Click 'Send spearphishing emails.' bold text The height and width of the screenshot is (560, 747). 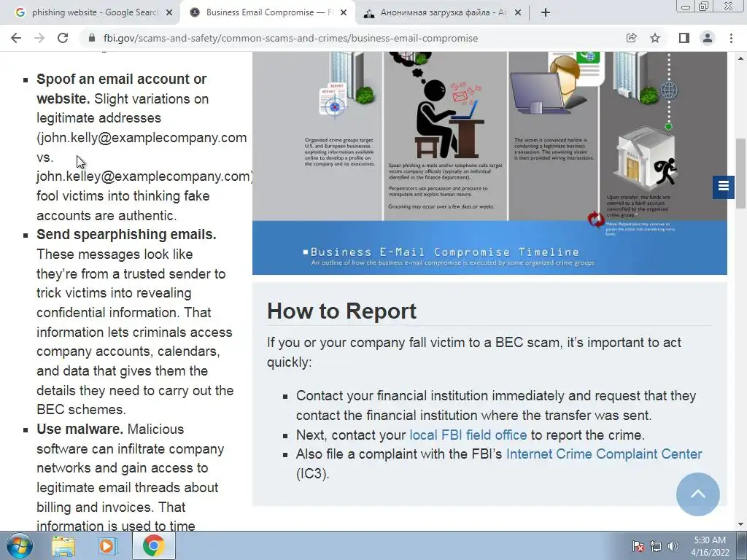tap(126, 234)
